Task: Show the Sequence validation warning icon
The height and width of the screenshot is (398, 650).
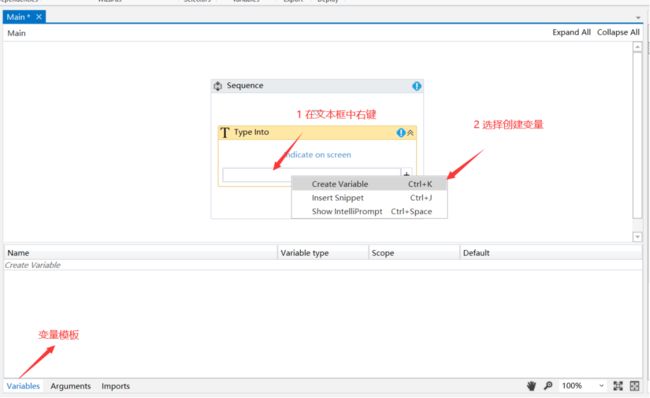Action: pos(417,86)
